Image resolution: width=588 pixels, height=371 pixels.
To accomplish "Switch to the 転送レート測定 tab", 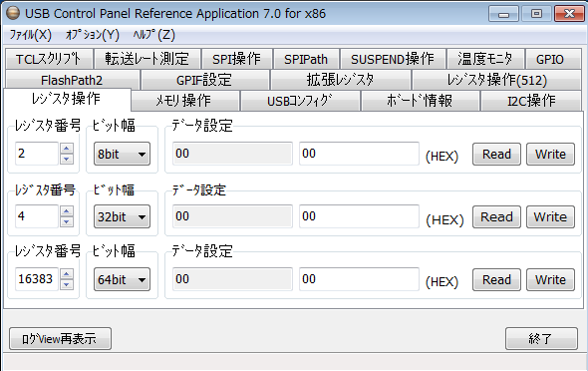I will point(147,59).
